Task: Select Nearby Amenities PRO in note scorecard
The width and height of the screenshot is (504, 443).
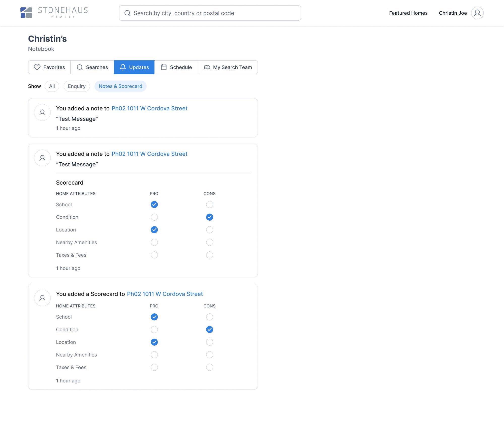Action: click(154, 242)
